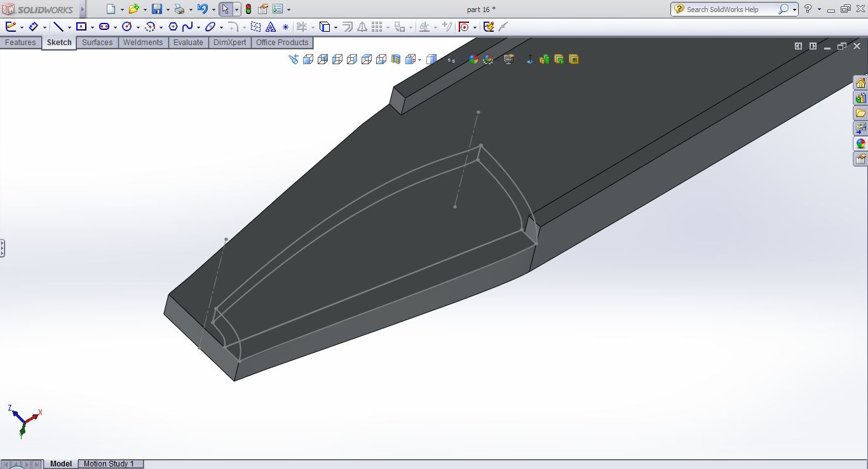Click the Search SolidWorks Help field

(731, 10)
